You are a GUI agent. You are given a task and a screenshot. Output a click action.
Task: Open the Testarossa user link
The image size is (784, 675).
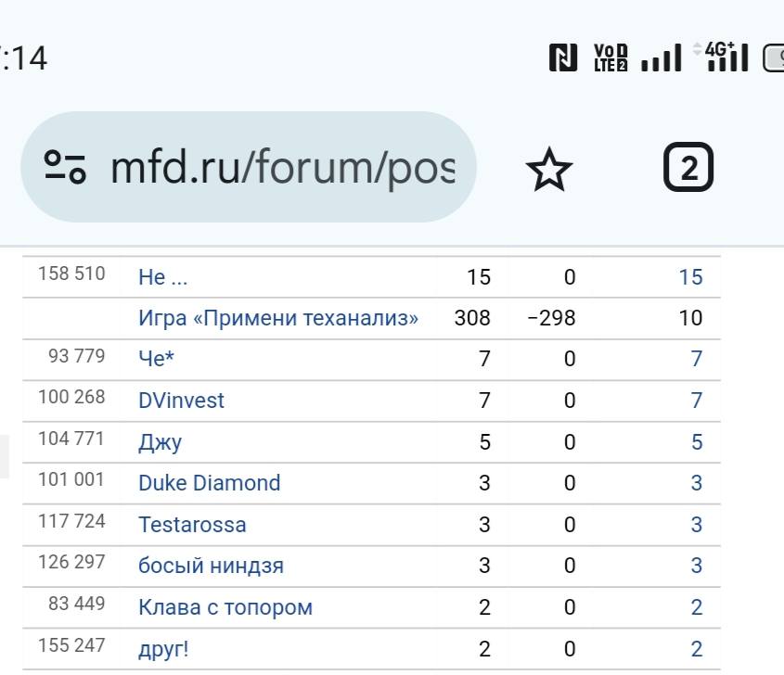[192, 525]
